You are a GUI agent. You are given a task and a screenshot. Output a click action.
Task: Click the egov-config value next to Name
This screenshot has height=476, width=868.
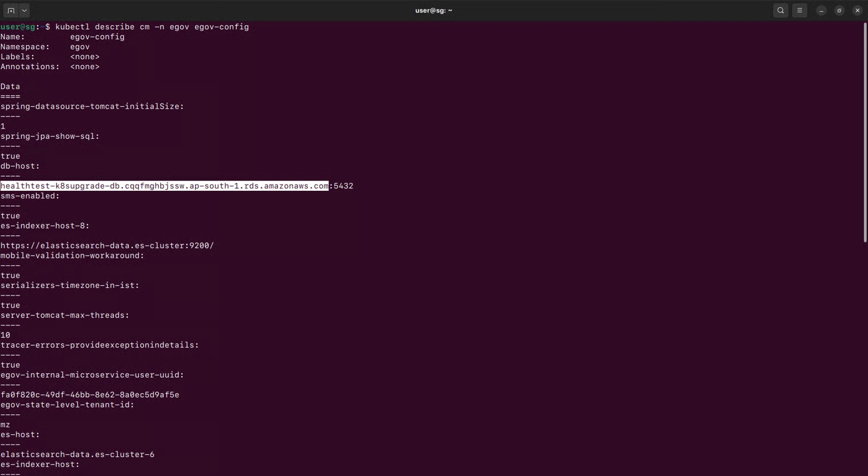coord(97,37)
